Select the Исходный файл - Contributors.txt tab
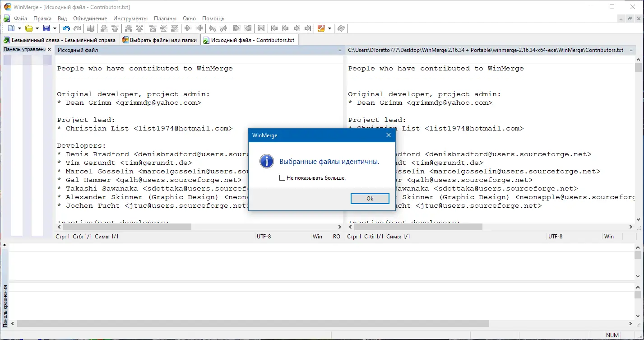Viewport: 644px width, 340px height. (249, 40)
